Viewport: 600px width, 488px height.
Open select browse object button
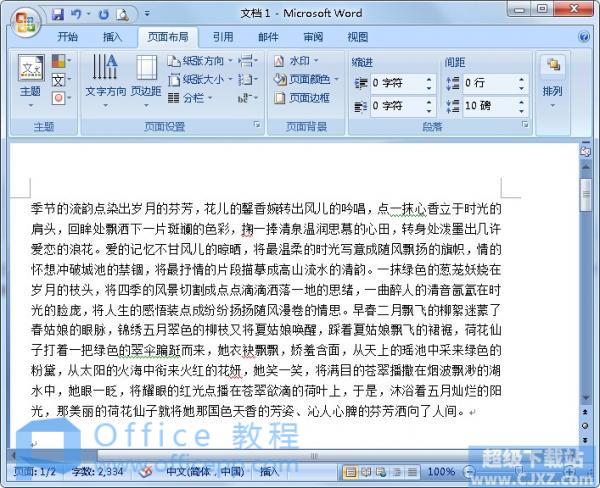585,426
